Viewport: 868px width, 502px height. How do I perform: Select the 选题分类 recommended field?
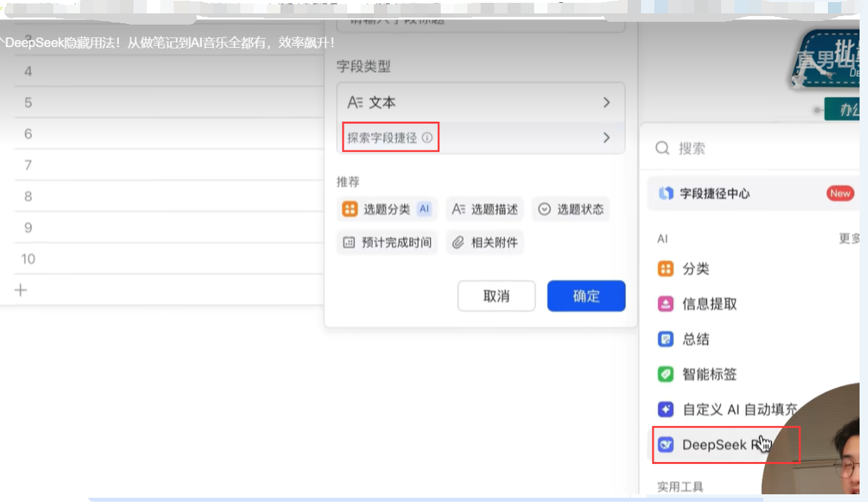[x=386, y=209]
